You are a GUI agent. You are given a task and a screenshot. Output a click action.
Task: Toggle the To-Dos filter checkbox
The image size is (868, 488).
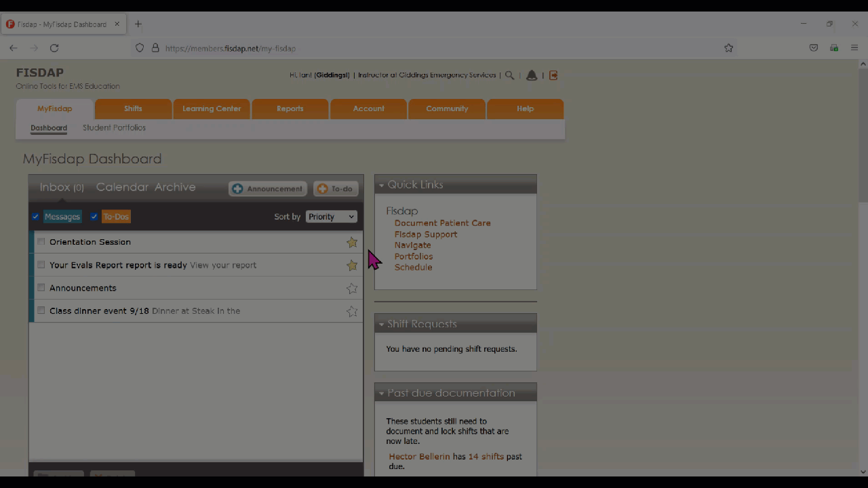pyautogui.click(x=94, y=217)
